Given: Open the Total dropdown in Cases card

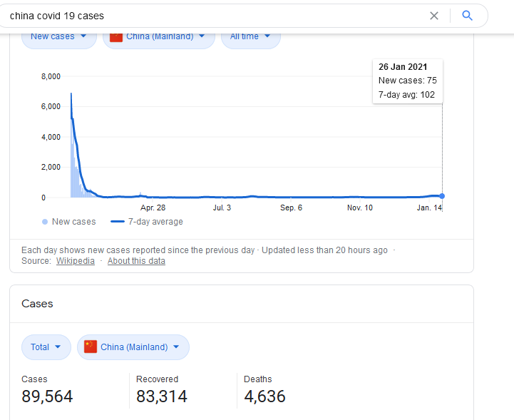Looking at the screenshot, I should (46, 347).
